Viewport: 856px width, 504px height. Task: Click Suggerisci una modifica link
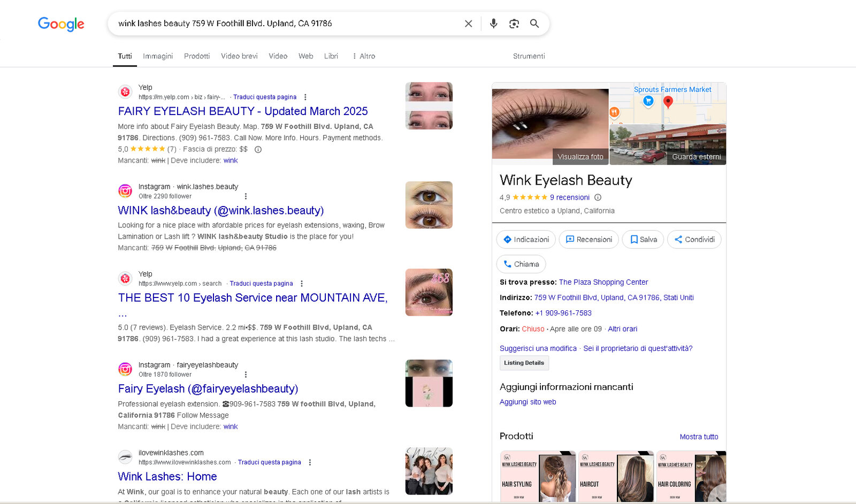click(538, 348)
